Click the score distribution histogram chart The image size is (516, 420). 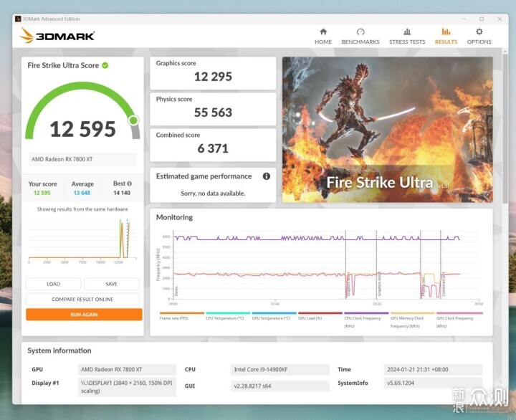coord(82,240)
